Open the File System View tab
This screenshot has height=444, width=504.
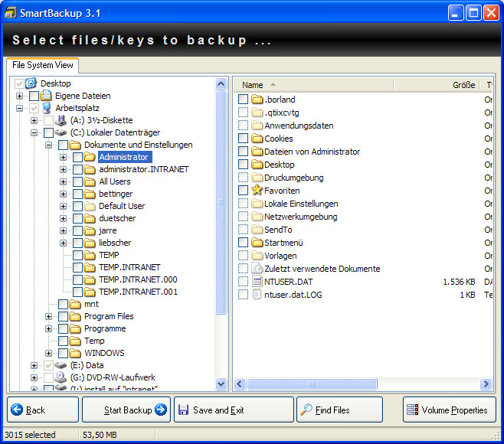point(42,65)
